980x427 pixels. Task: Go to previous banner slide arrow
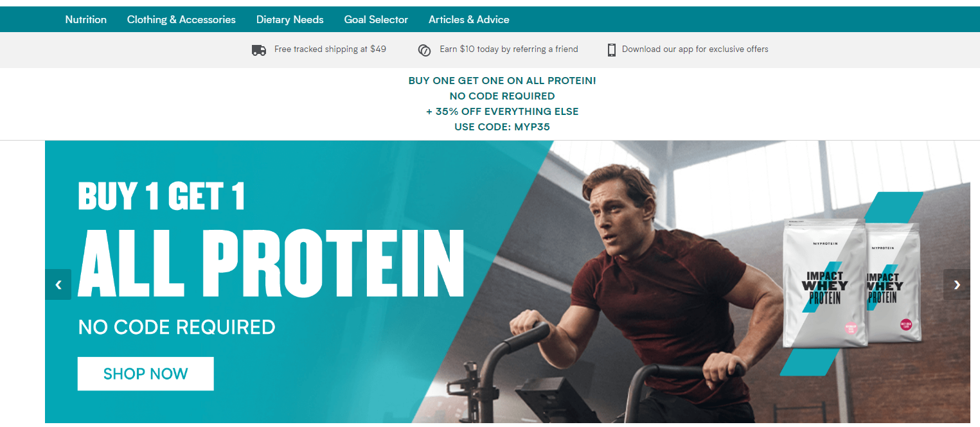58,284
